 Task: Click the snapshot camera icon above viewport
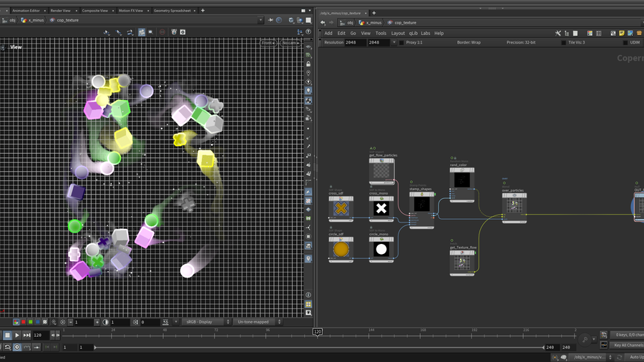(182, 32)
